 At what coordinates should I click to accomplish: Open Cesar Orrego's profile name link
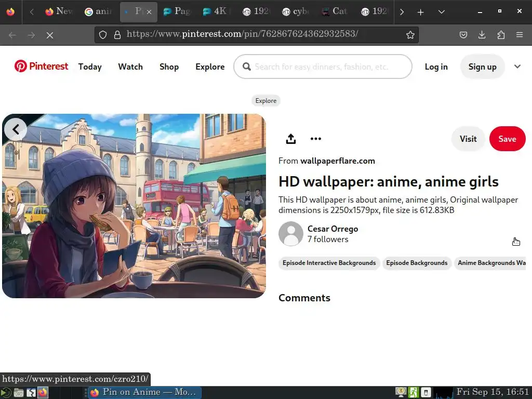(x=332, y=229)
